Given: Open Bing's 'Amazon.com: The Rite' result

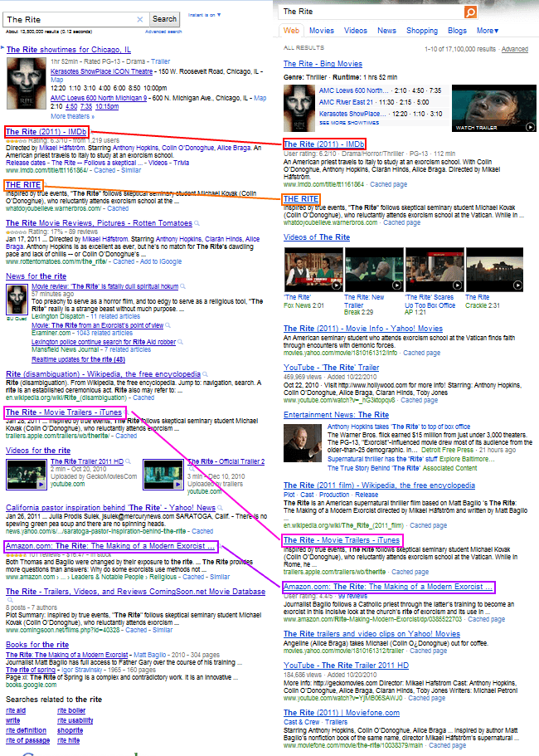Looking at the screenshot, I should (x=388, y=587).
